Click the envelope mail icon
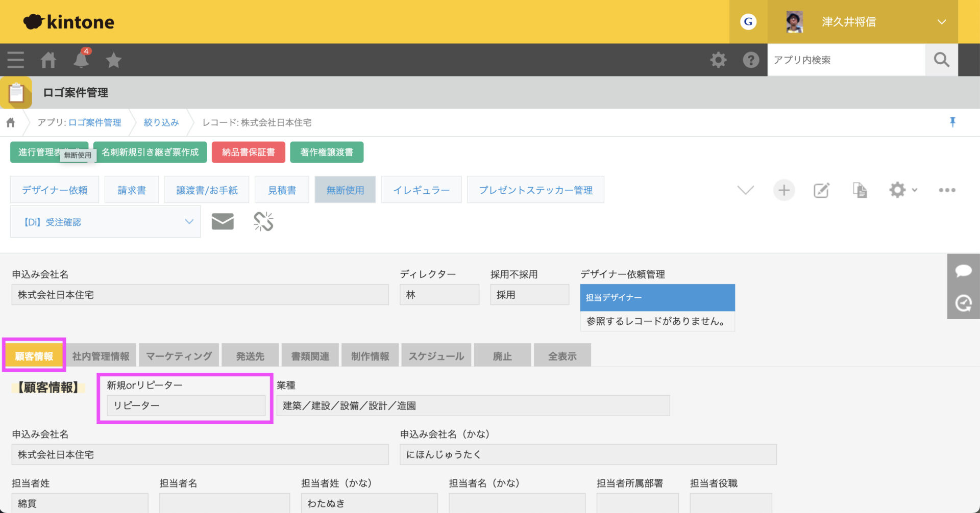 pos(223,222)
